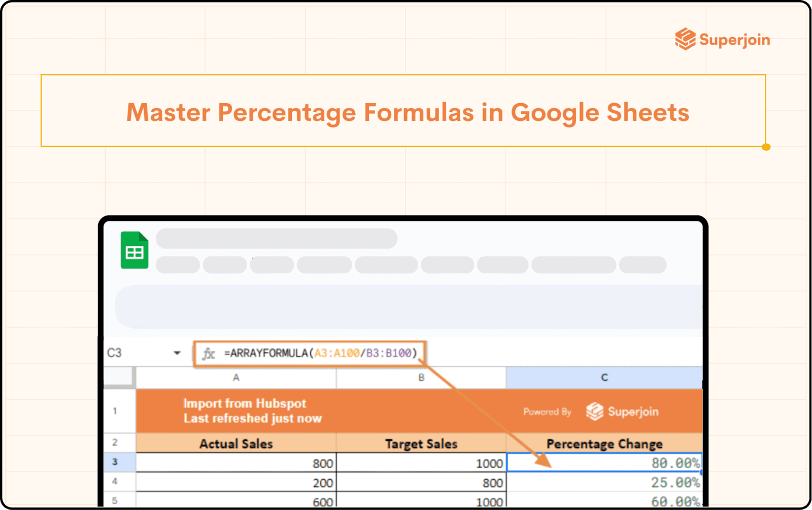Select the column C header
Viewport: 812px width, 510px height.
click(604, 377)
